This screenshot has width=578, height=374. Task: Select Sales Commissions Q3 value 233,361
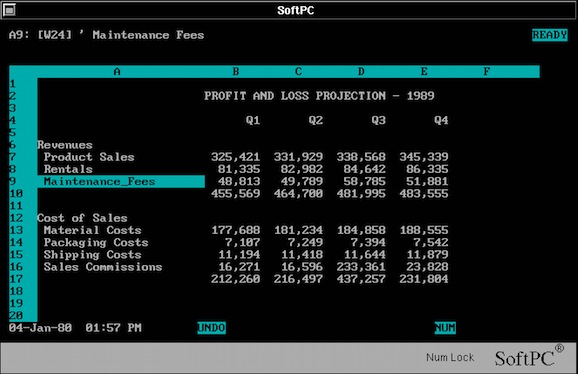coord(361,267)
